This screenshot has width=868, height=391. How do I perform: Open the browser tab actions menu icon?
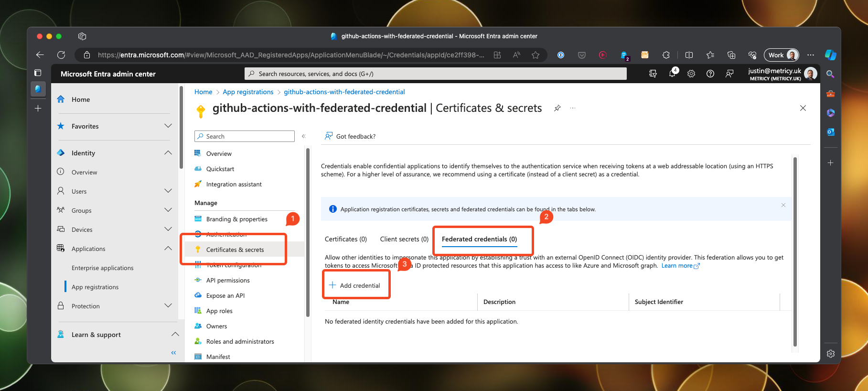[x=38, y=73]
